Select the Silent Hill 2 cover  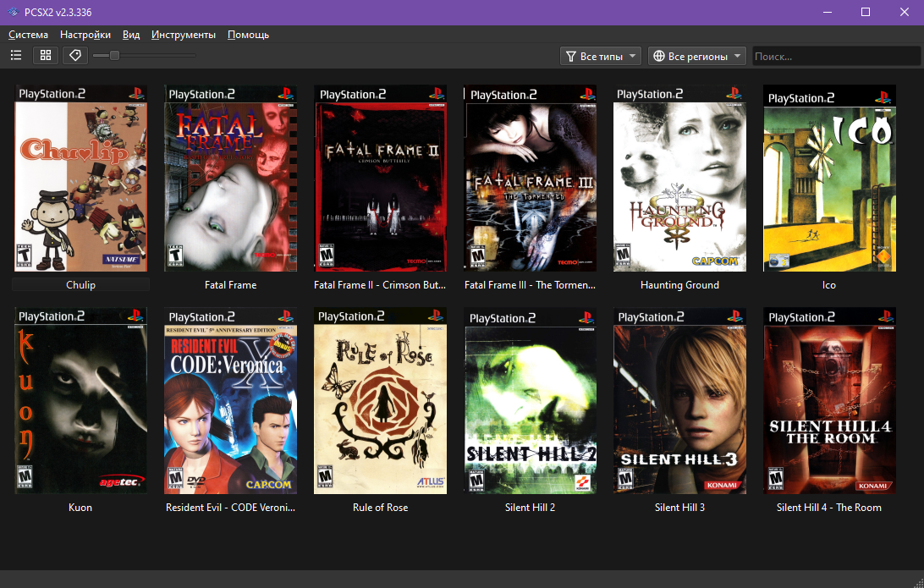[x=530, y=401]
